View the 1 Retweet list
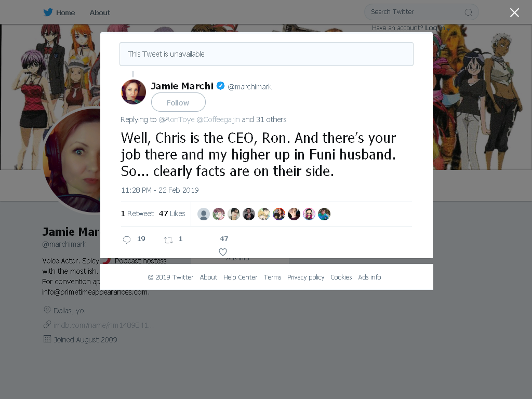Image resolution: width=532 pixels, height=399 pixels. pyautogui.click(x=137, y=214)
